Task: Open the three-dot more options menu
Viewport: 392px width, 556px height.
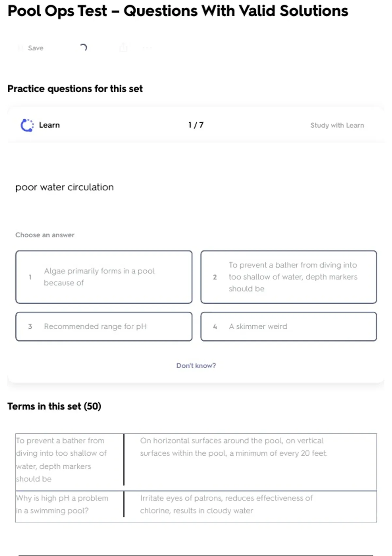Action: pyautogui.click(x=147, y=48)
